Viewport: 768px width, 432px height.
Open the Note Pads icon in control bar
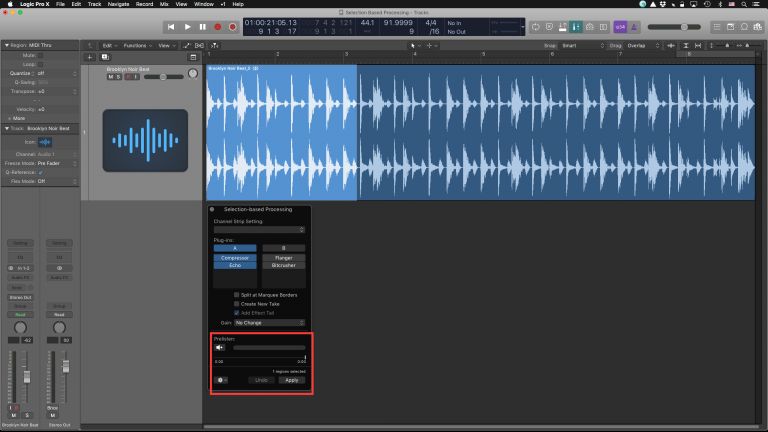730,27
